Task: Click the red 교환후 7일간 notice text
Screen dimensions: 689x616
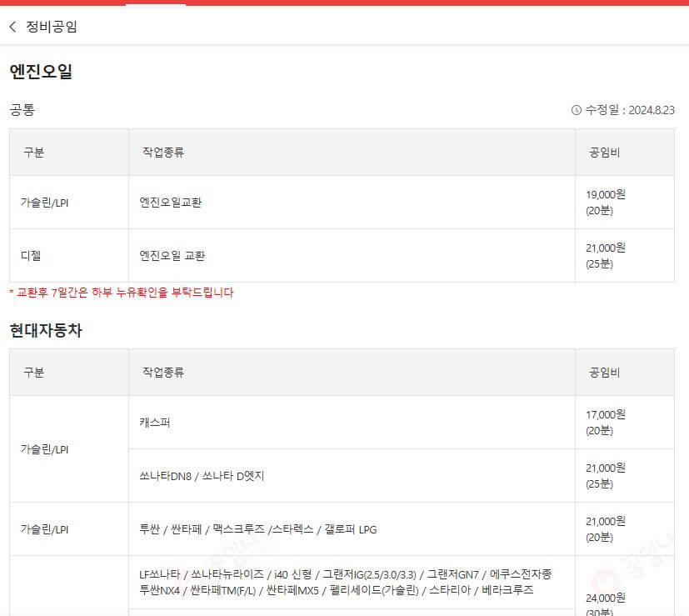Action: [x=122, y=293]
